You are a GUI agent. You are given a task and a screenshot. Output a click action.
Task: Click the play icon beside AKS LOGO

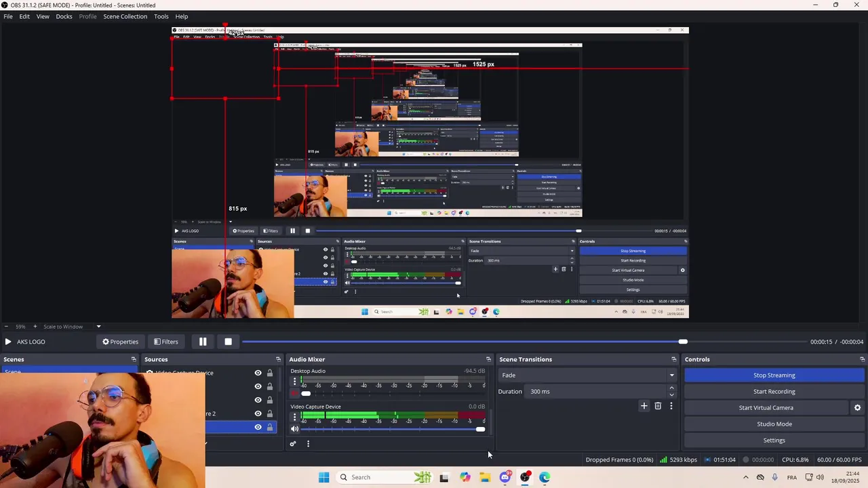[8, 342]
